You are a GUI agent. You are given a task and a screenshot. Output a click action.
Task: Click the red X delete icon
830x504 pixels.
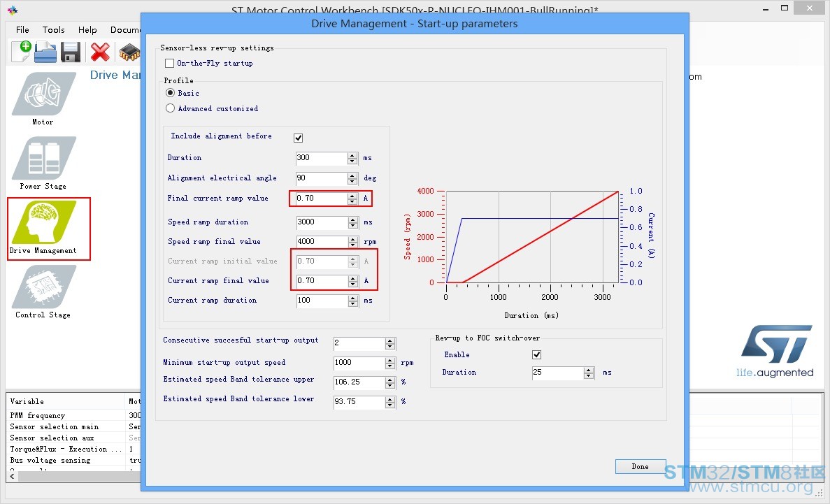(100, 52)
